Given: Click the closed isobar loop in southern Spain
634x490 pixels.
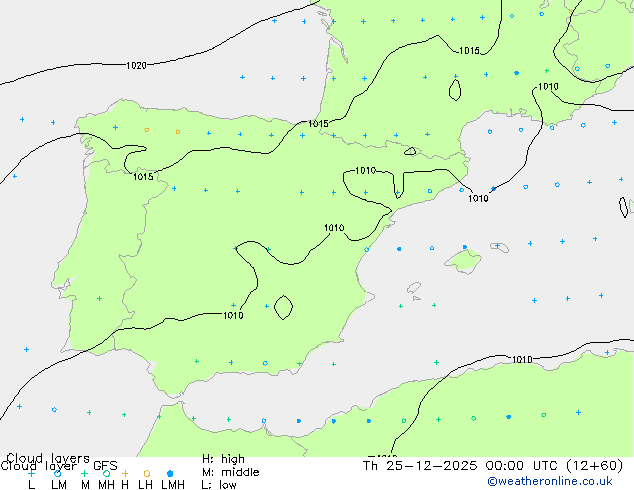Looking at the screenshot, I should (283, 308).
